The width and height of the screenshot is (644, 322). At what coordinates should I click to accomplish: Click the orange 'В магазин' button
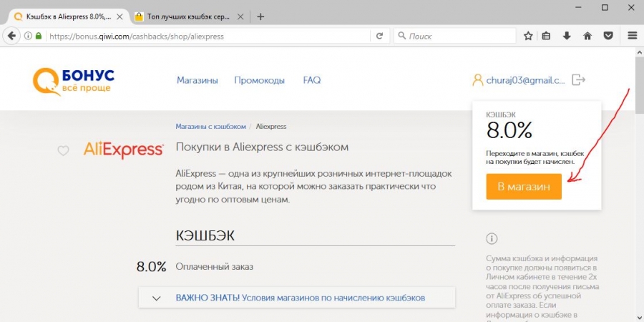tap(524, 187)
